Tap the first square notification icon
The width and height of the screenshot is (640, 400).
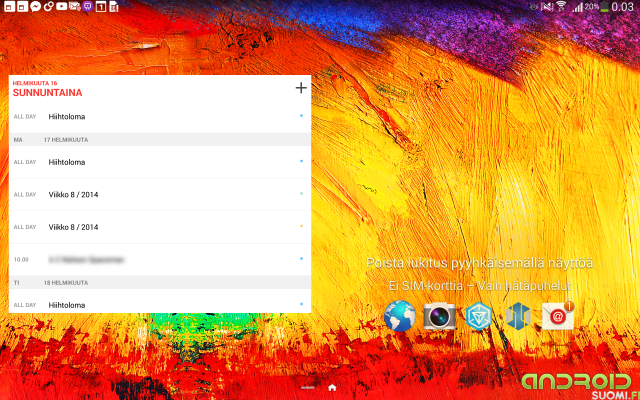(x=9, y=6)
